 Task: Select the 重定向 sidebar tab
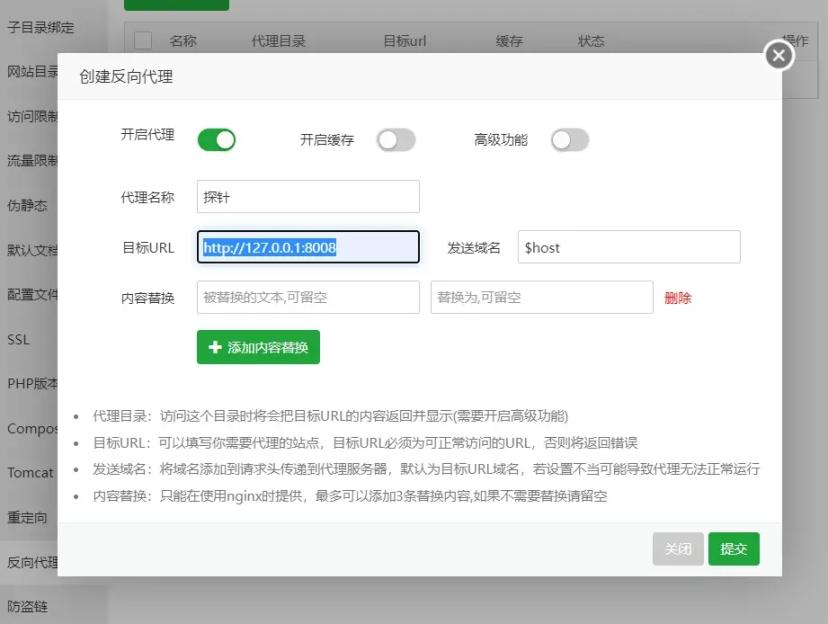(x=28, y=517)
